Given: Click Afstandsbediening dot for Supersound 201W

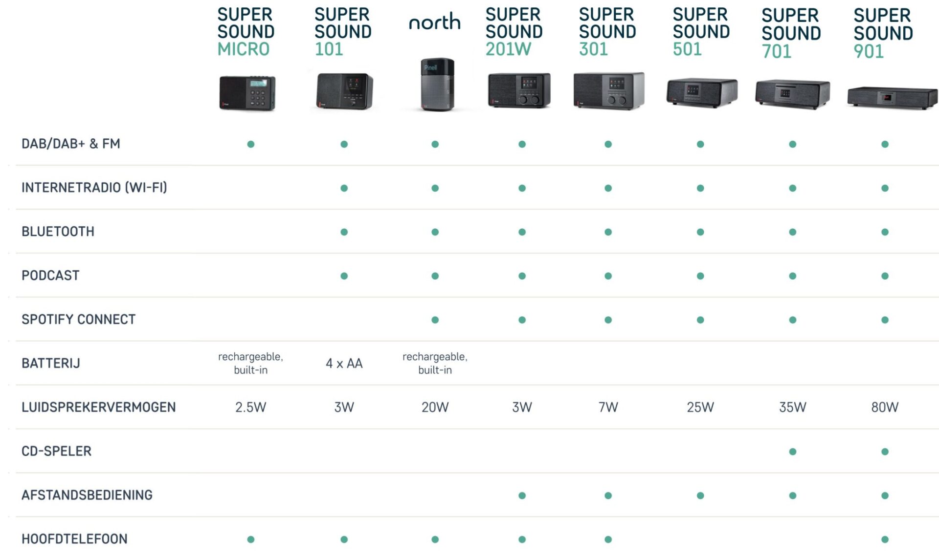Looking at the screenshot, I should [x=522, y=495].
